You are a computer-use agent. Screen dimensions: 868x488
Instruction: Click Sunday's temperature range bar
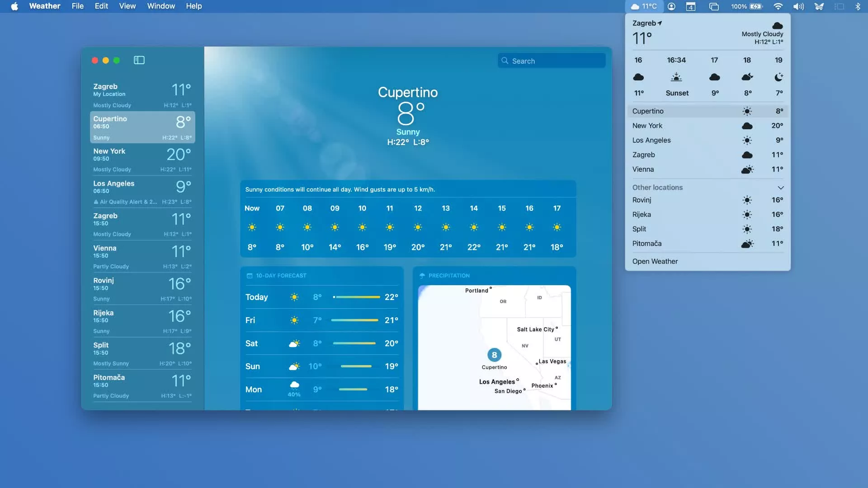(356, 366)
